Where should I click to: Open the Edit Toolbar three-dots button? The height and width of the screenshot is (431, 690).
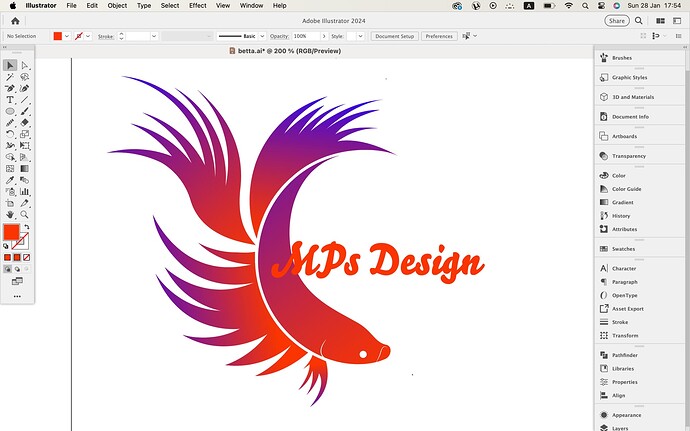17,296
